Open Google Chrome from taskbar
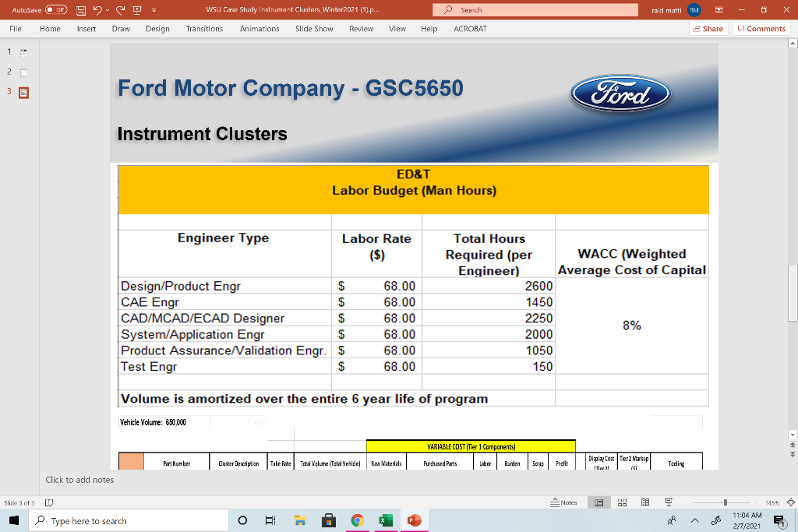 [x=357, y=520]
